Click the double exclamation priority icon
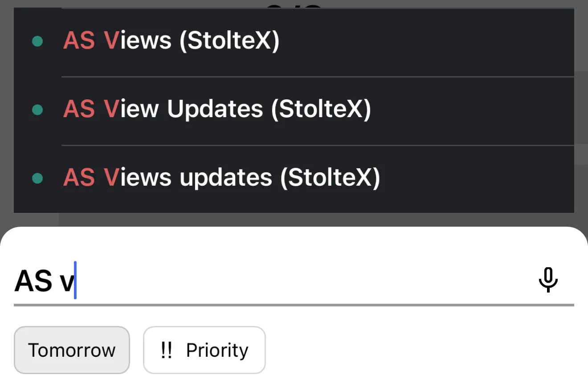 coord(166,350)
